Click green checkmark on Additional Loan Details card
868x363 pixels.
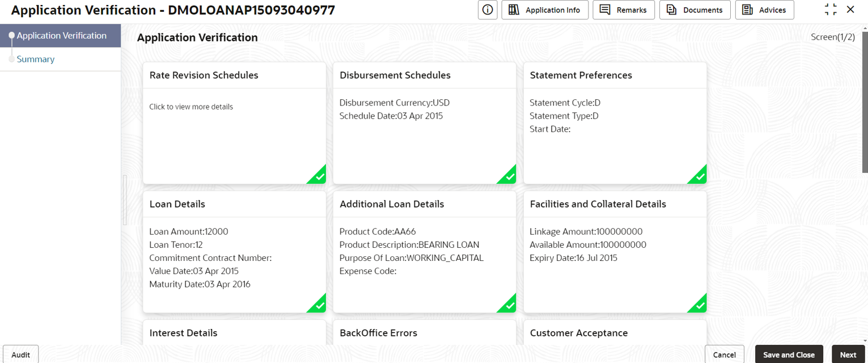point(507,303)
